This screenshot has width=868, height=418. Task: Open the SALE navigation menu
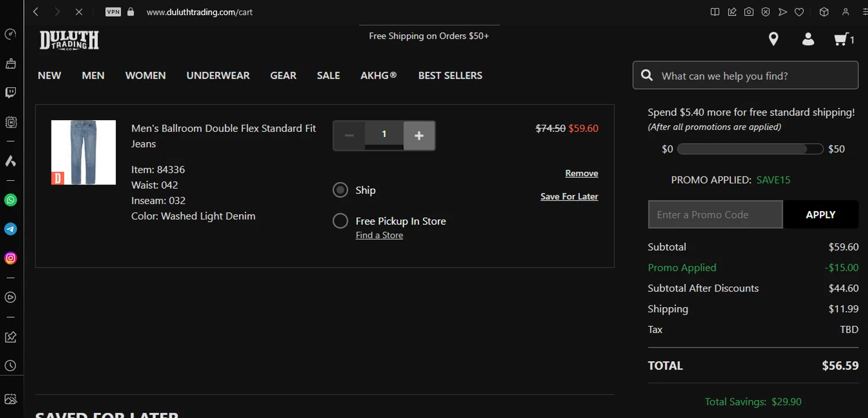pos(328,76)
